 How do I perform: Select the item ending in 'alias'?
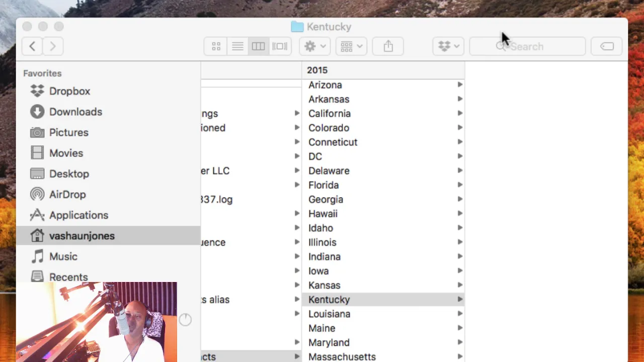pos(251,300)
